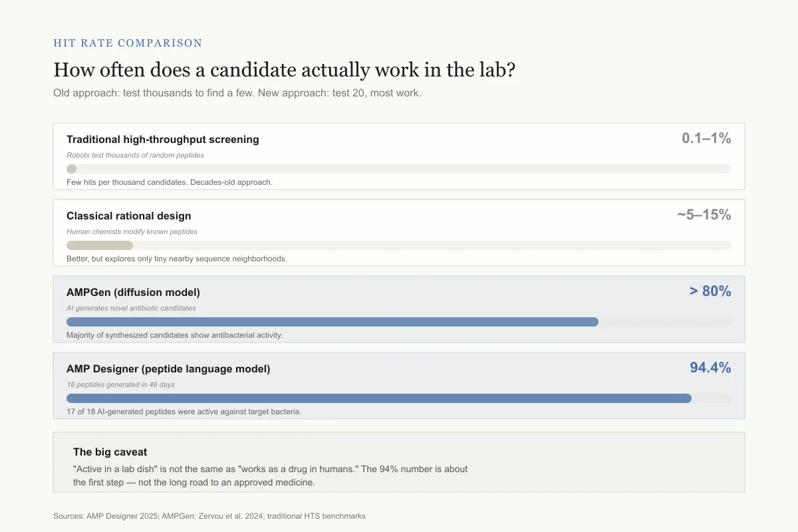Select the main title about candidates working in lab
The width and height of the screenshot is (798, 532).
coord(284,70)
